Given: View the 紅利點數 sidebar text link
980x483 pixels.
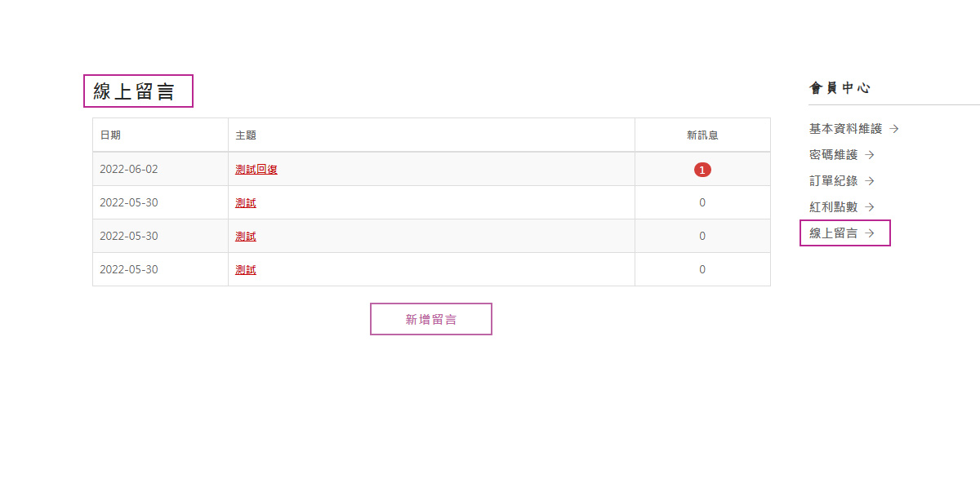Looking at the screenshot, I should coord(834,207).
